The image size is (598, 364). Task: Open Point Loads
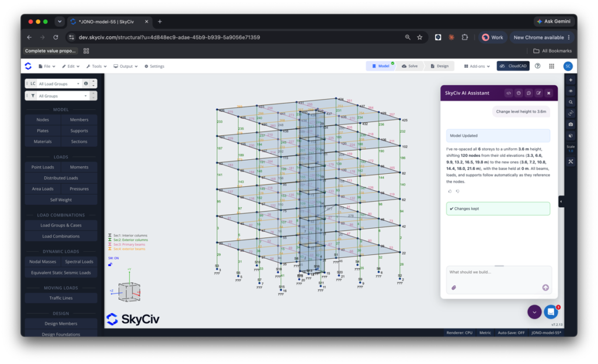[43, 167]
